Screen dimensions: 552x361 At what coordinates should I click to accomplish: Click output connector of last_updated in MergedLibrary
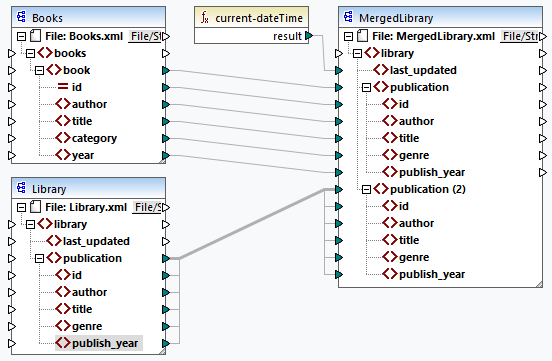(x=542, y=70)
